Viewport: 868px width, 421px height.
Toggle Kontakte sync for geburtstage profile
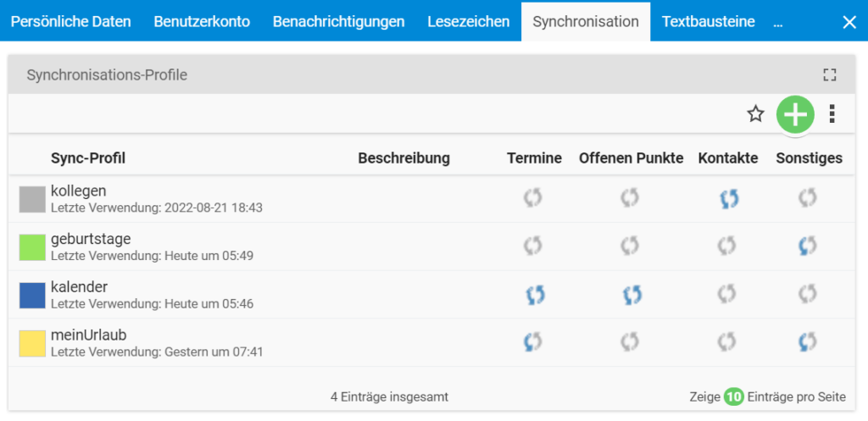[726, 246]
